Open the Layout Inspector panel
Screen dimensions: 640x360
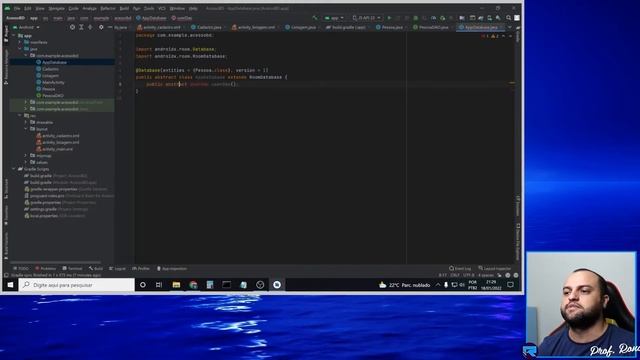pyautogui.click(x=495, y=269)
